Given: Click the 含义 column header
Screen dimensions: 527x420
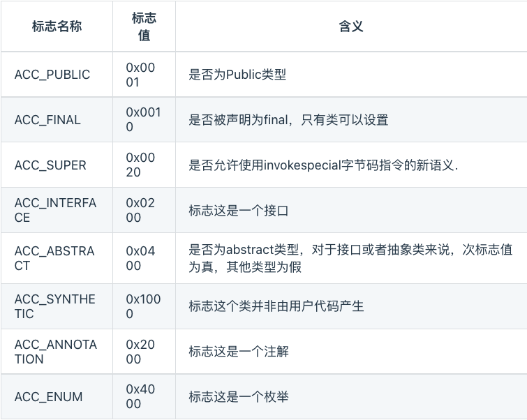Looking at the screenshot, I should click(x=350, y=27).
